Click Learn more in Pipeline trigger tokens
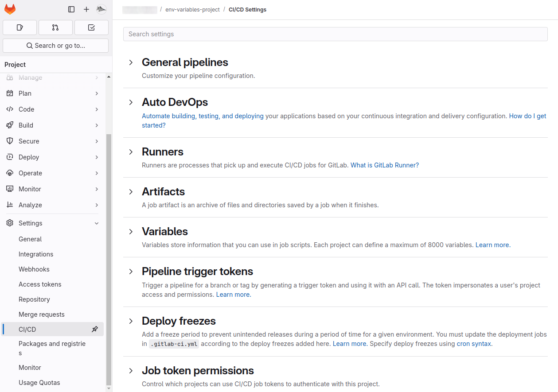Viewport: 558px width, 392px height. pos(234,295)
